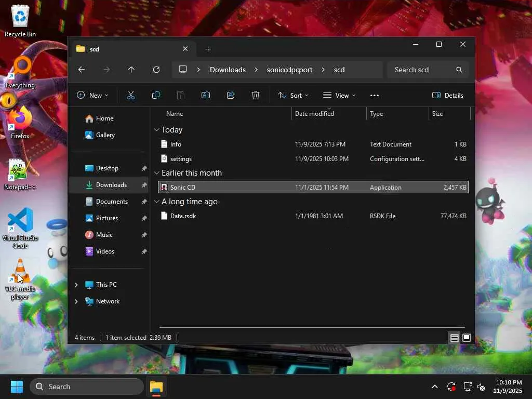Collapse the Today group
This screenshot has width=532, height=399.
(x=156, y=129)
